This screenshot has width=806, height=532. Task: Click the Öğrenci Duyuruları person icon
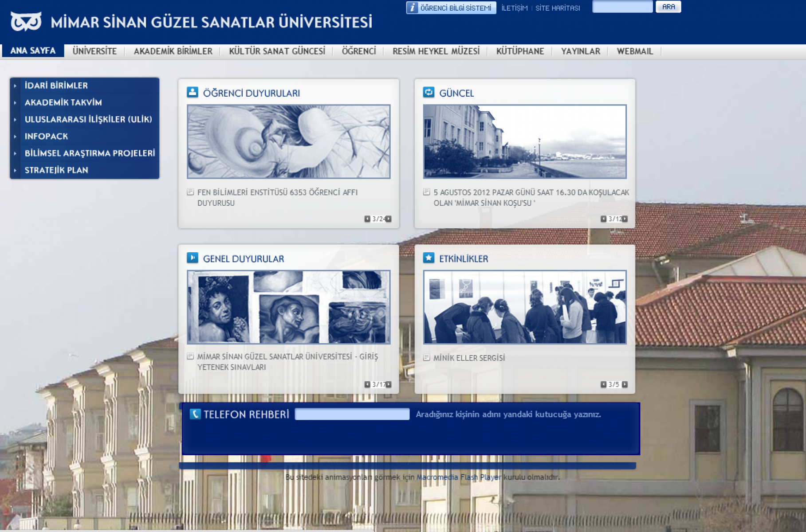pos(193,92)
